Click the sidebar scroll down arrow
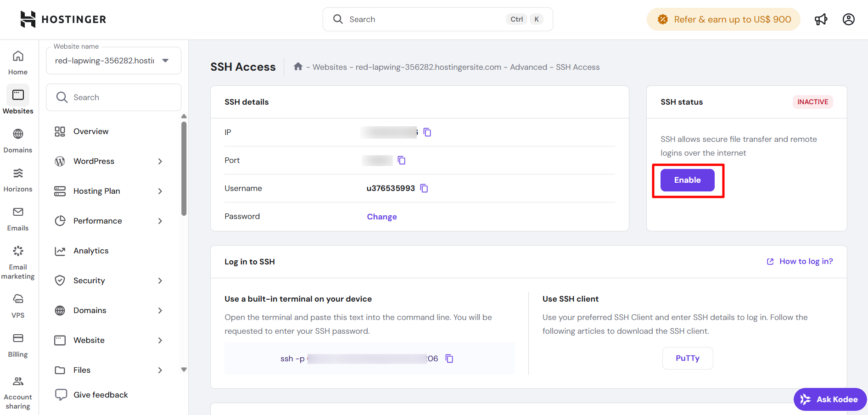 click(x=184, y=370)
